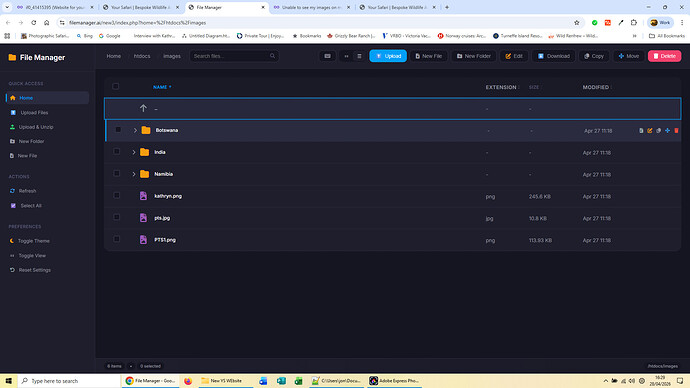
Task: Click the kathryn.png file icon
Action: click(143, 196)
